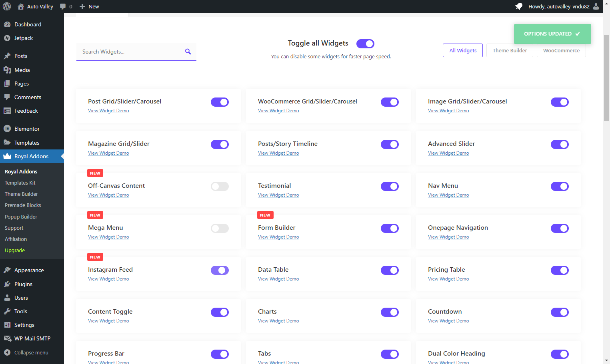
Task: Click the Templates folder icon
Action: pyautogui.click(x=7, y=143)
